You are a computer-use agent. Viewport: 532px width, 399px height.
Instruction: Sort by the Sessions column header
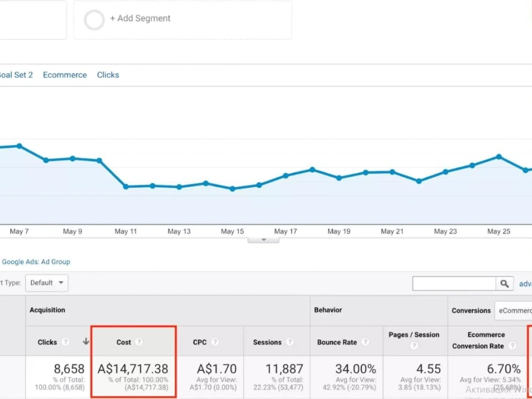point(267,342)
